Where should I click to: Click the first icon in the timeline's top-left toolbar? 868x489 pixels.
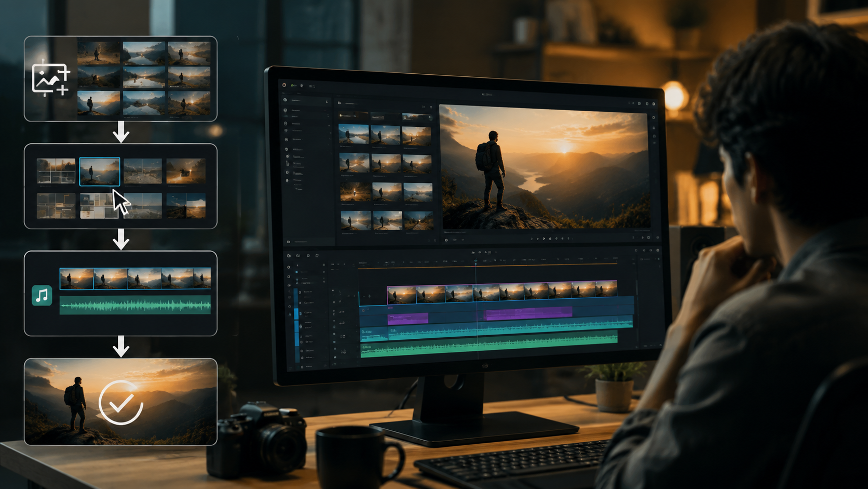tap(289, 255)
